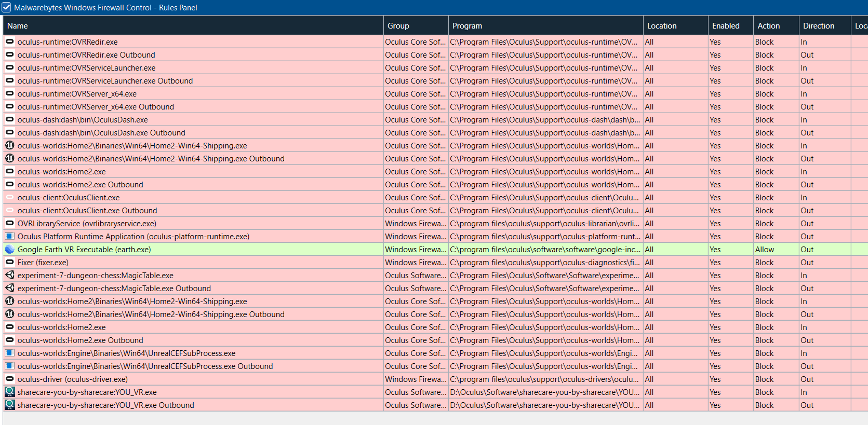Click the Google Earth VR globe icon
This screenshot has height=425, width=868.
(x=9, y=249)
